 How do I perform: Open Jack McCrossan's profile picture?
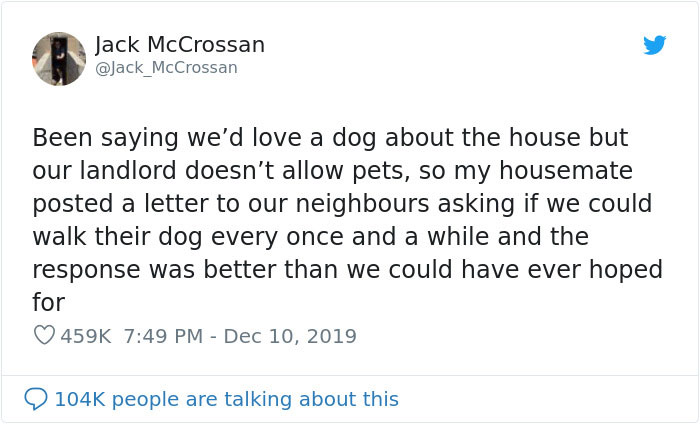coord(59,58)
